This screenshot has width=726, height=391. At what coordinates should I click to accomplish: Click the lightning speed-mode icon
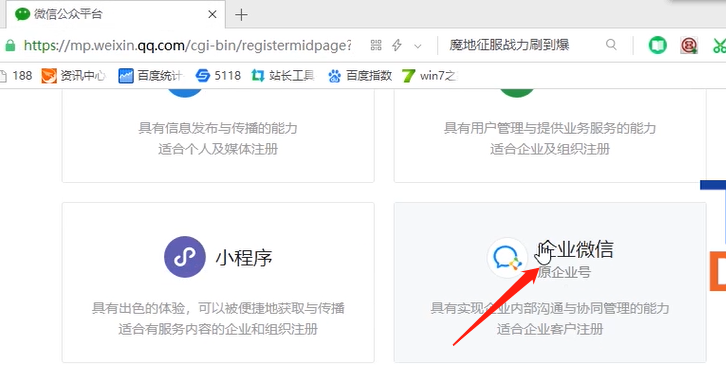[397, 45]
